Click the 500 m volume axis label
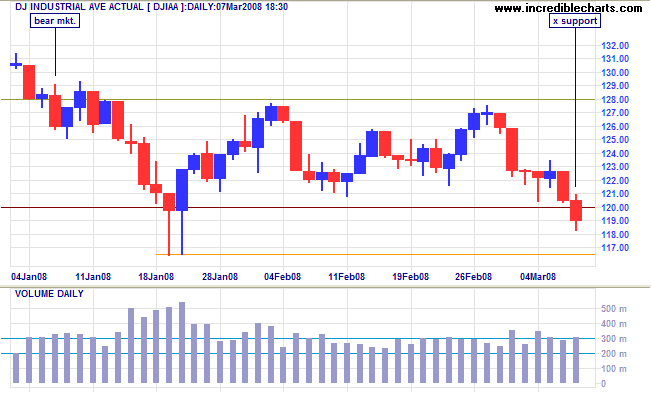The image size is (651, 395). coord(614,309)
